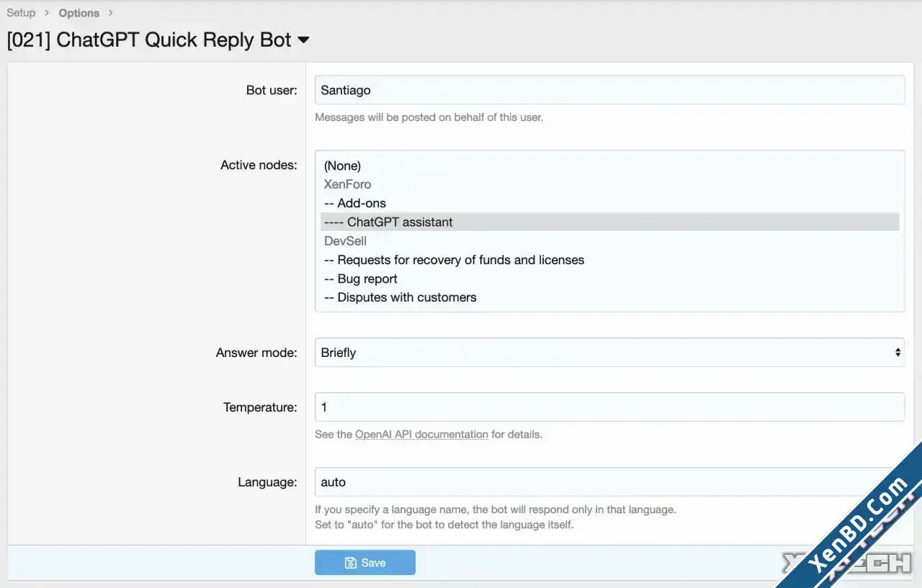Open Options breadcrumb link

tap(79, 13)
